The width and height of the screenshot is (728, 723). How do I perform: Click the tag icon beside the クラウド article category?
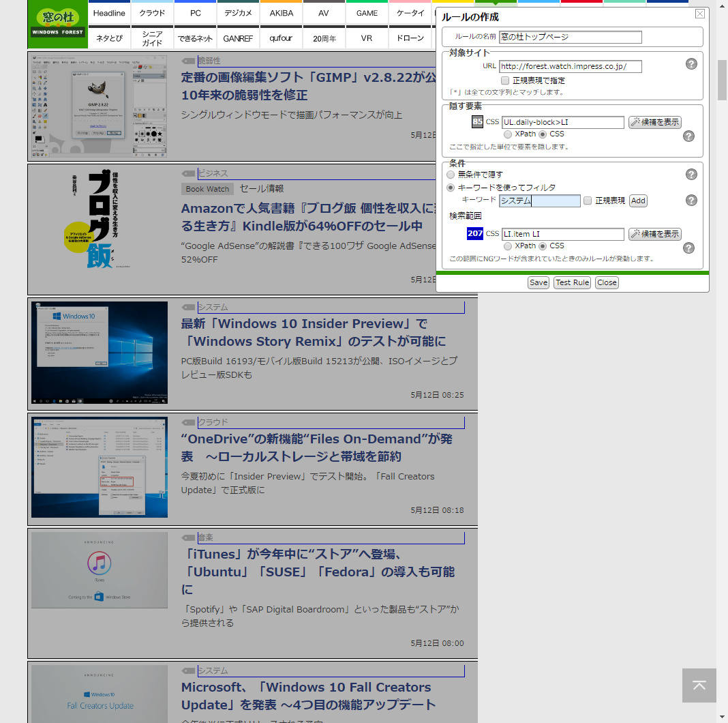[x=188, y=422]
